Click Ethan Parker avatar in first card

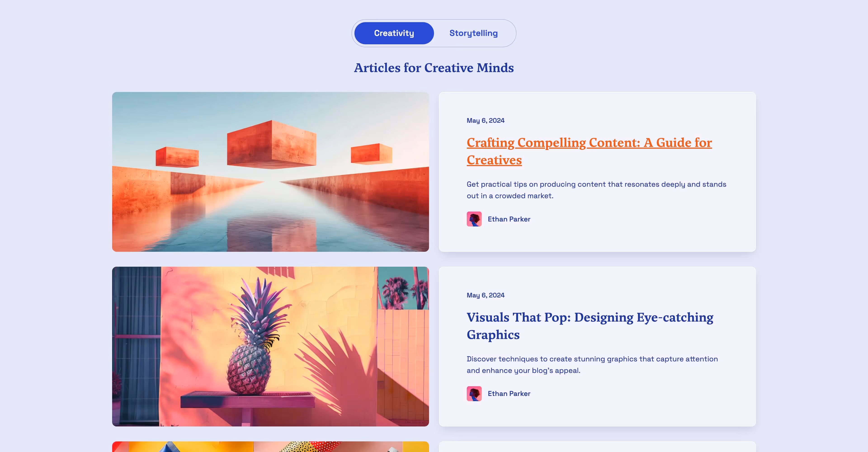474,219
